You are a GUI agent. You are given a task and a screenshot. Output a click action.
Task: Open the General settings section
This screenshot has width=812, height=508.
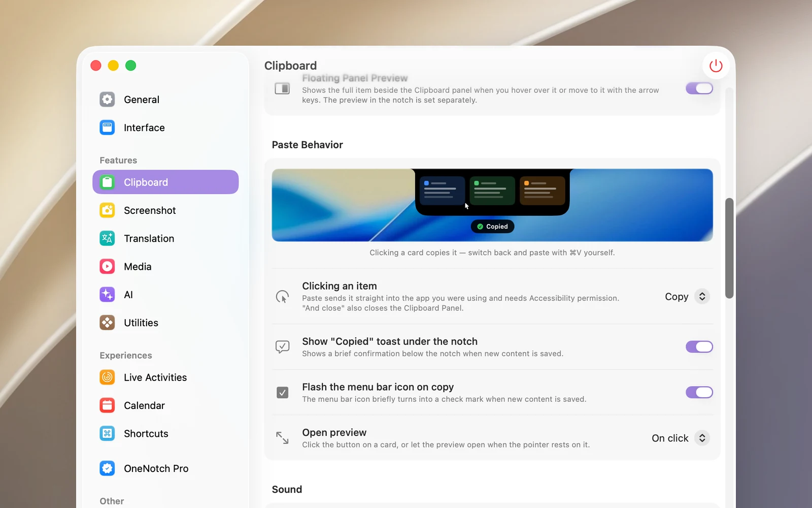point(165,100)
